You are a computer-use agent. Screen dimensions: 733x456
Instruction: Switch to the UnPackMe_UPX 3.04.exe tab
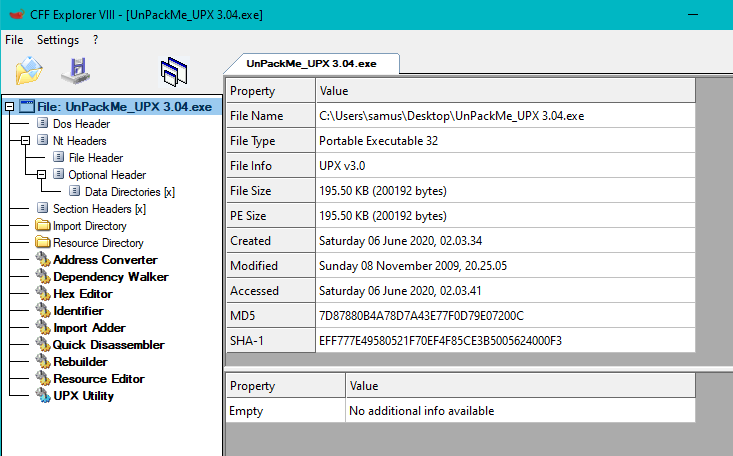[310, 62]
